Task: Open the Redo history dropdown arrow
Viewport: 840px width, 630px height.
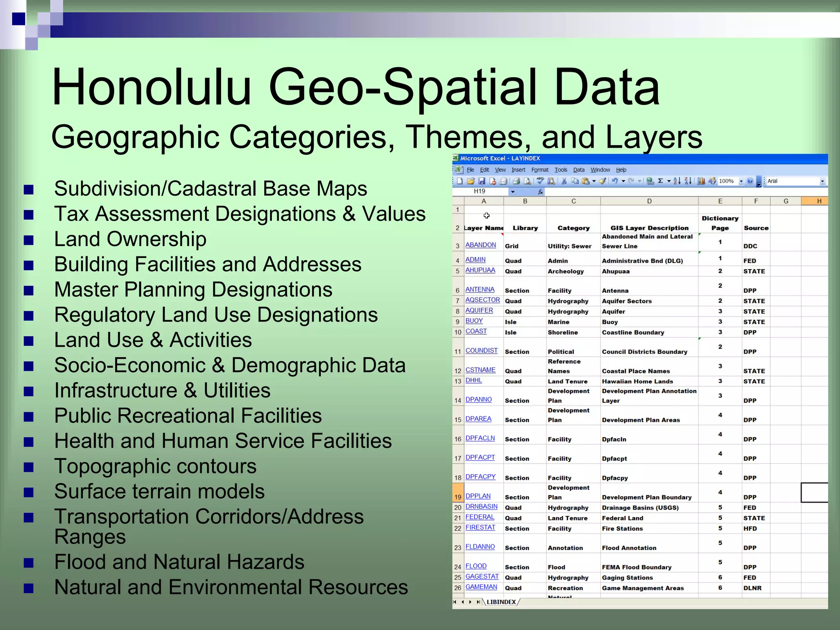Action: [639, 181]
